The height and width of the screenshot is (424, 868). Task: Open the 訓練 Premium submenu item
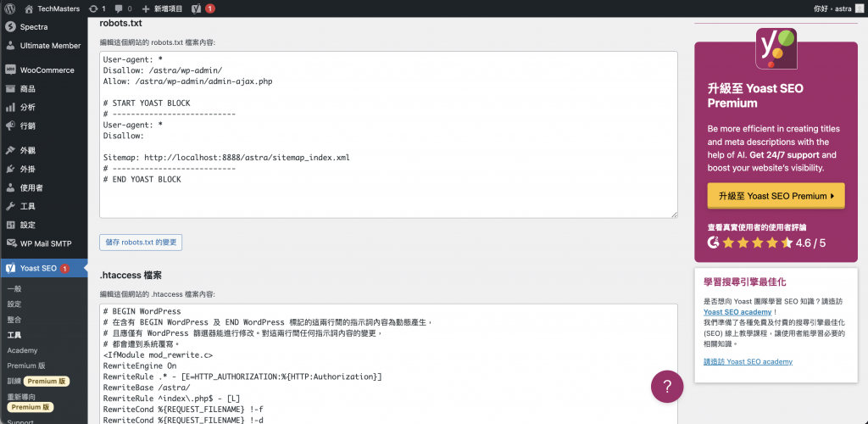pyautogui.click(x=38, y=382)
